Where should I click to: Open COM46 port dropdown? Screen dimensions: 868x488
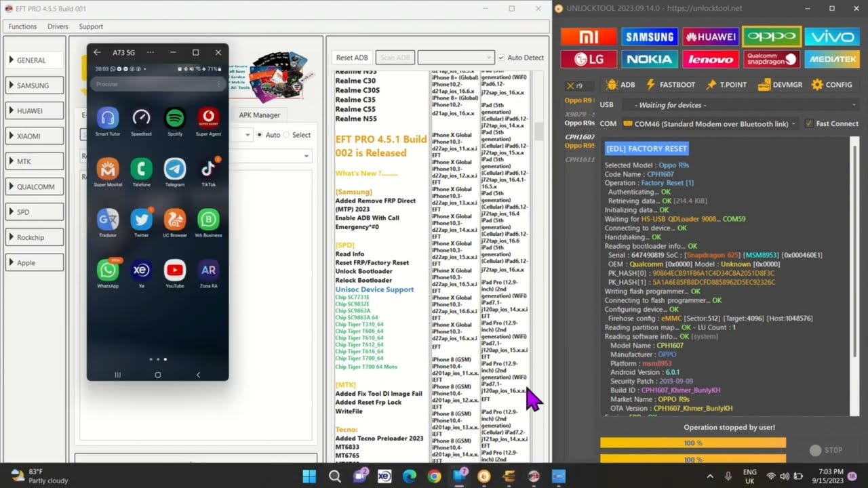pos(710,123)
